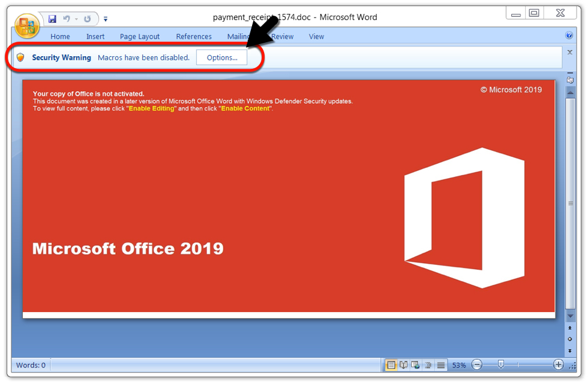Switch to Outline view icon

(428, 364)
